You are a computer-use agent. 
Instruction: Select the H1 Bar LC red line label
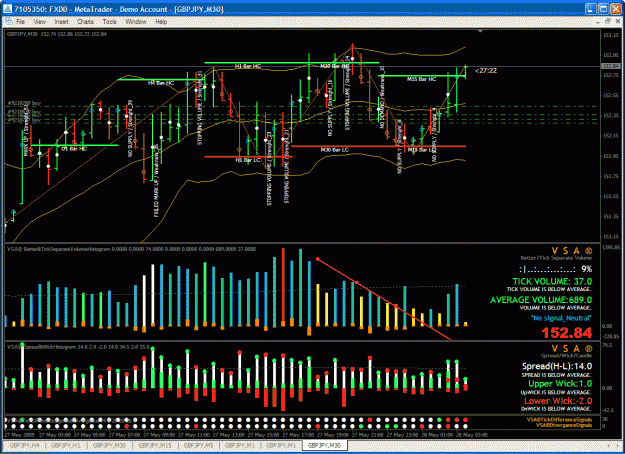(248, 160)
